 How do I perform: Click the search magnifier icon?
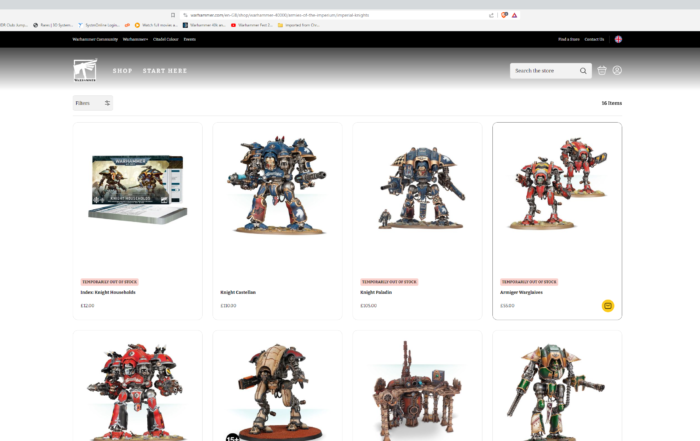tap(583, 71)
